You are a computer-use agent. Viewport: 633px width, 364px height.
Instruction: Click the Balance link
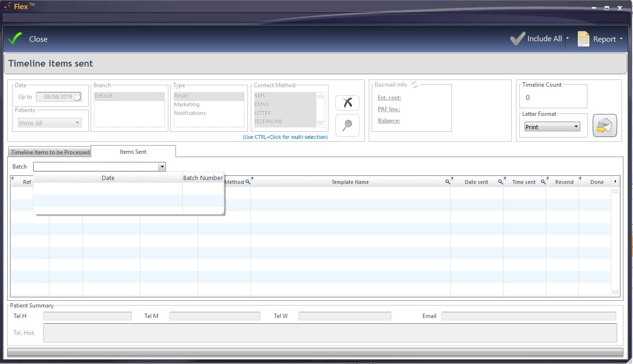tap(389, 121)
